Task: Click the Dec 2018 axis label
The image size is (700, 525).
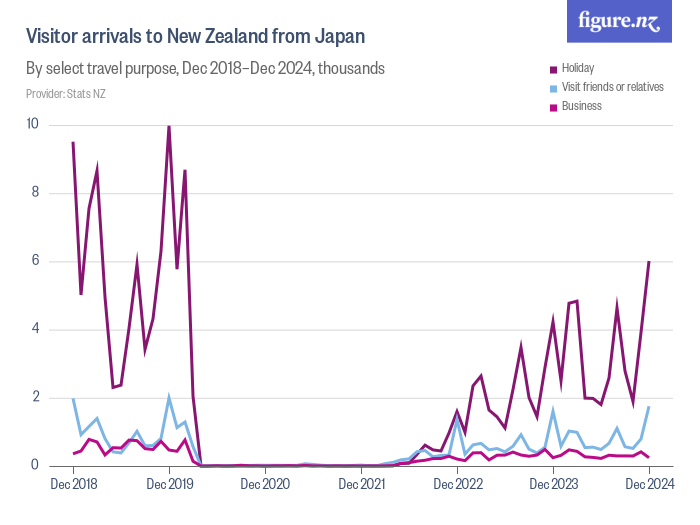Action: (x=75, y=485)
